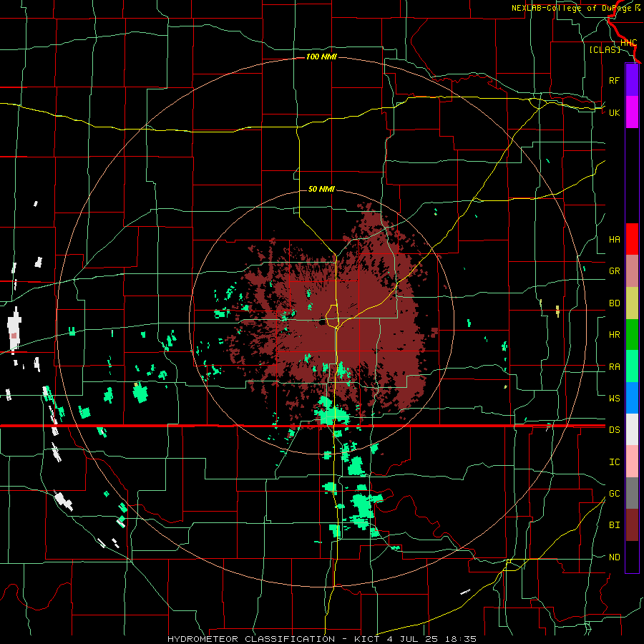Click the UK legend label
644x644 pixels.
[x=615, y=112]
